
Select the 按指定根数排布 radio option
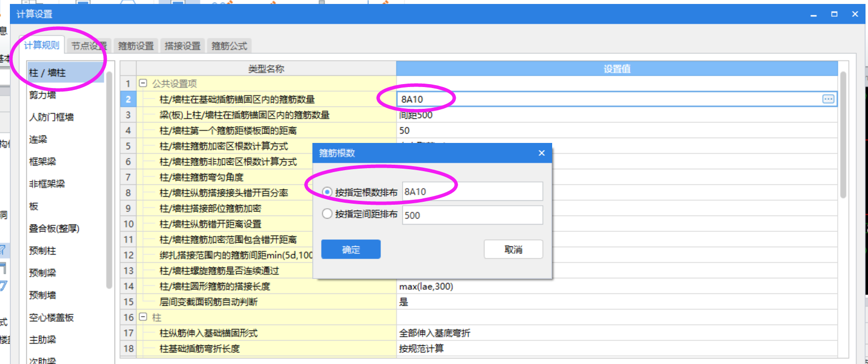pos(327,192)
